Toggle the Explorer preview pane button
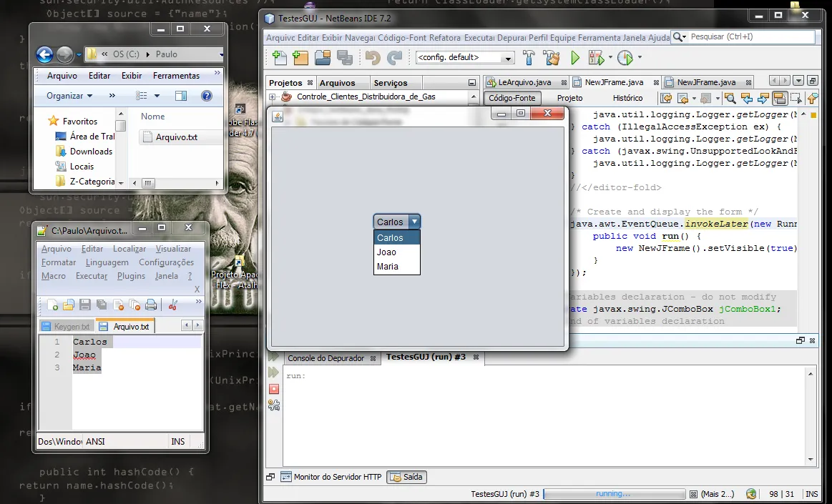The height and width of the screenshot is (504, 832). coord(181,96)
